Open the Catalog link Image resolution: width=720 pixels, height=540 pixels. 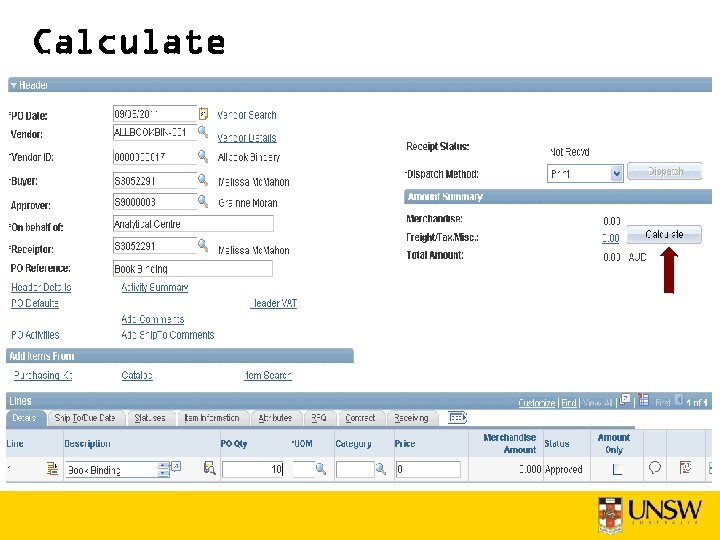point(137,375)
